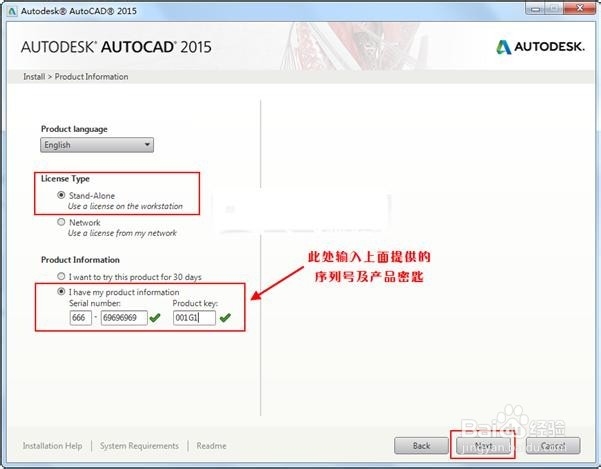This screenshot has height=469, width=601.
Task: Open the System Requirements link
Action: click(139, 446)
